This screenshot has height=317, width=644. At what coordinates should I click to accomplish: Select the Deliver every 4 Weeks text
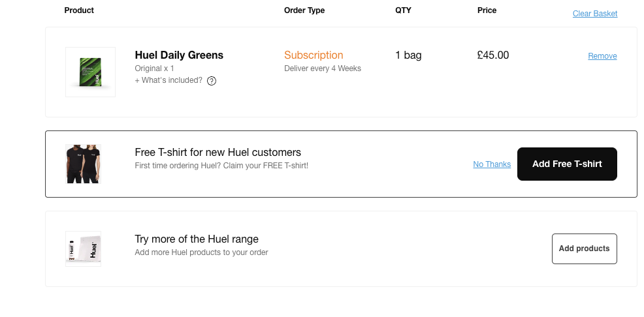[323, 68]
